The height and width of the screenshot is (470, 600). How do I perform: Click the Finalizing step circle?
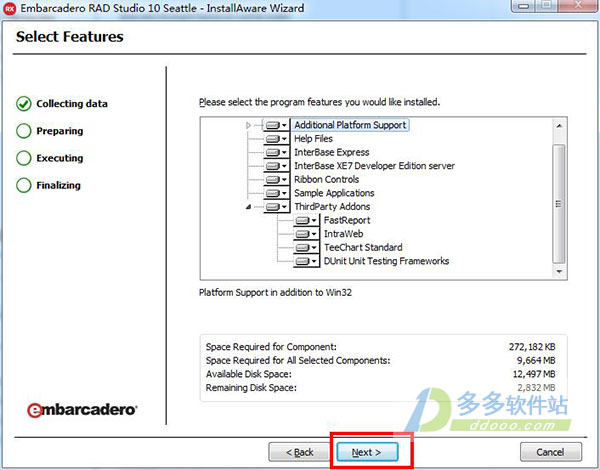coord(23,185)
